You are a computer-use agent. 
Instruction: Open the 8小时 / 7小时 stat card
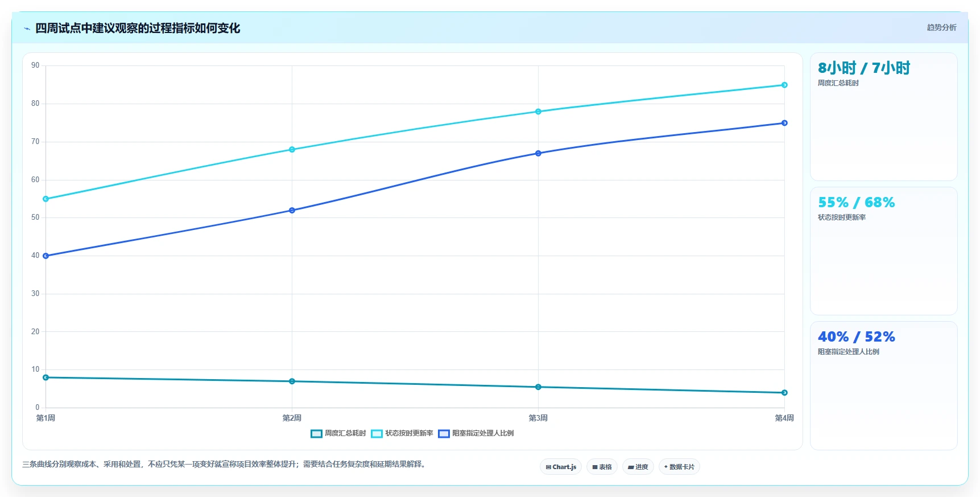(883, 117)
